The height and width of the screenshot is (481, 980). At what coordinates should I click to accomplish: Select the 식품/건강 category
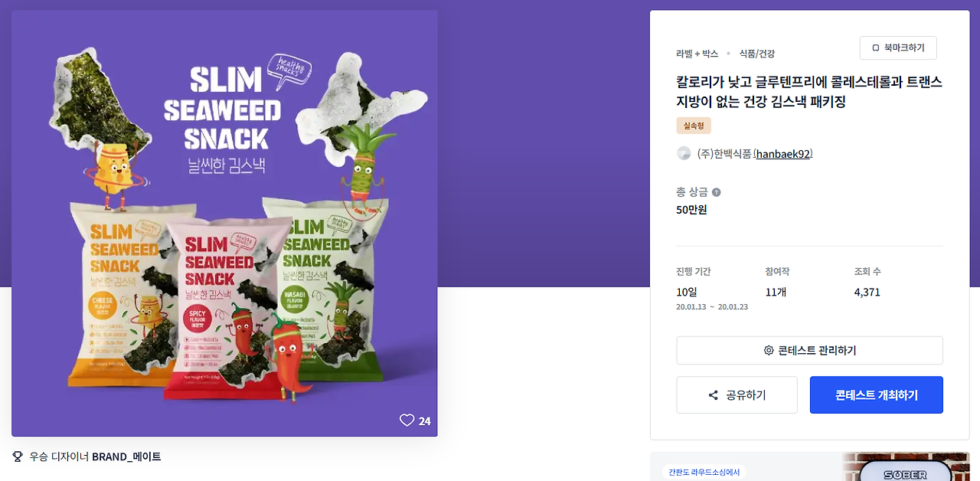point(757,54)
